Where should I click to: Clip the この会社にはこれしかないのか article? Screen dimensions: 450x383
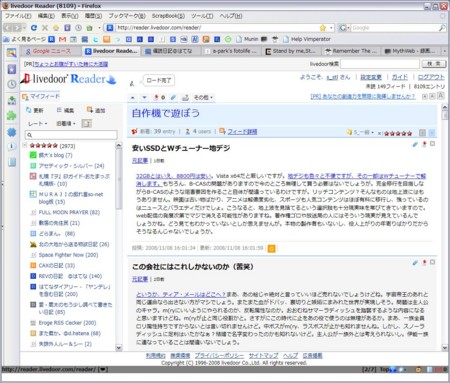click(415, 262)
